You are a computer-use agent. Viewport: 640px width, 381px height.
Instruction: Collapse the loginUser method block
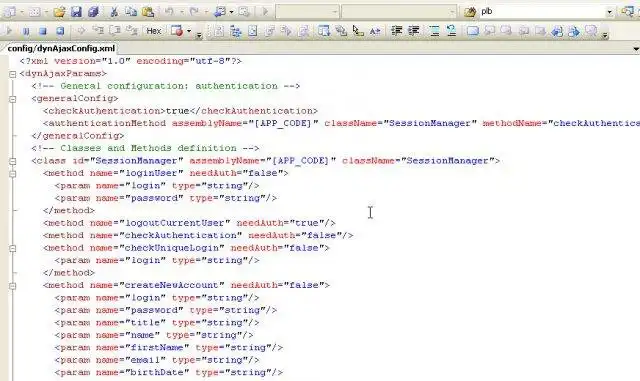(x=13, y=174)
